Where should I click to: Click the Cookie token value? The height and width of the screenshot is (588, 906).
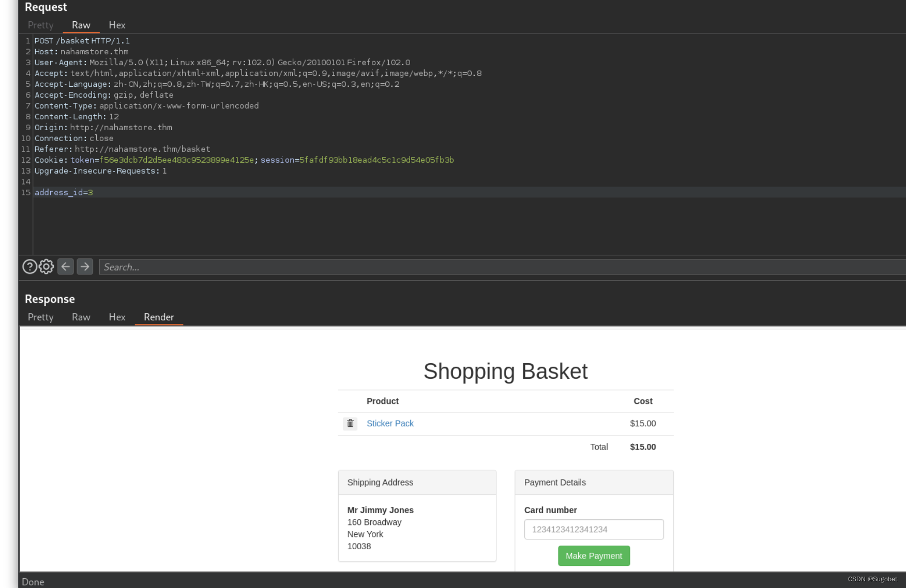click(x=176, y=160)
